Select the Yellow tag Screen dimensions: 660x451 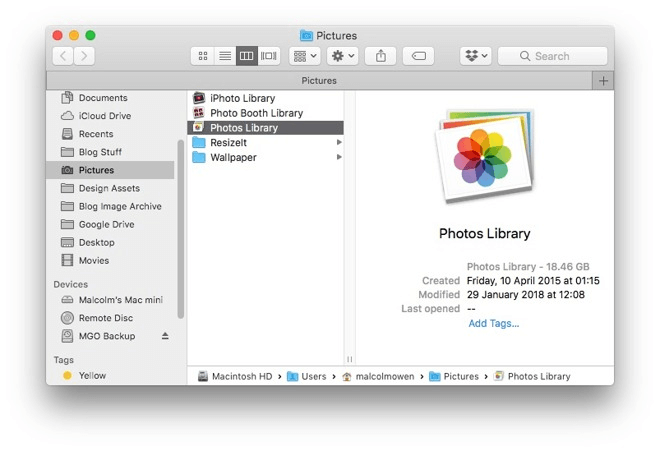pyautogui.click(x=110, y=376)
